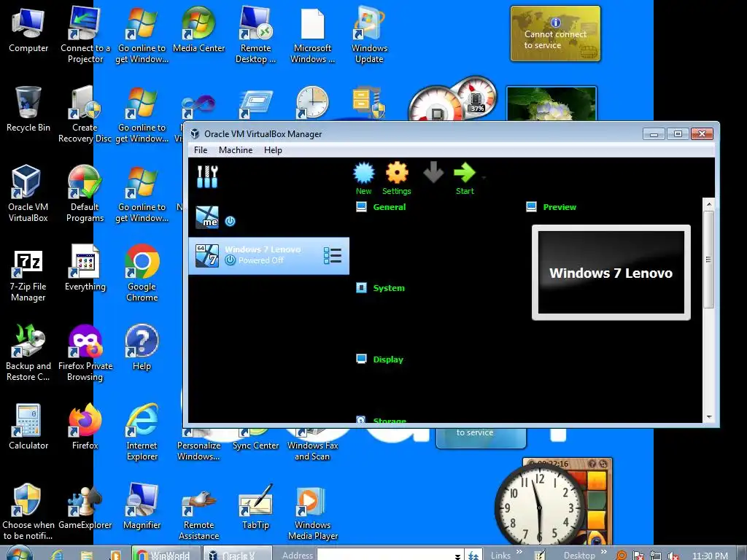Viewport: 747px width, 560px height.
Task: Select Backup and Restore Center shortcut
Action: click(x=28, y=352)
